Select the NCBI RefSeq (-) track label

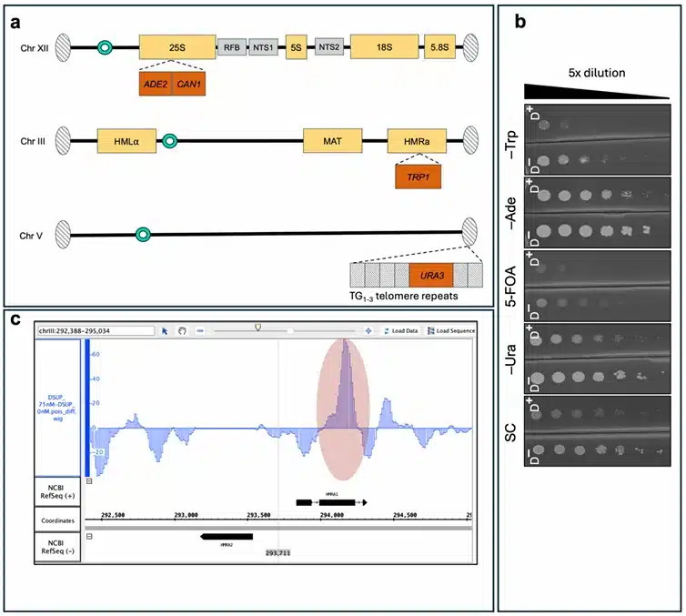pos(57,547)
